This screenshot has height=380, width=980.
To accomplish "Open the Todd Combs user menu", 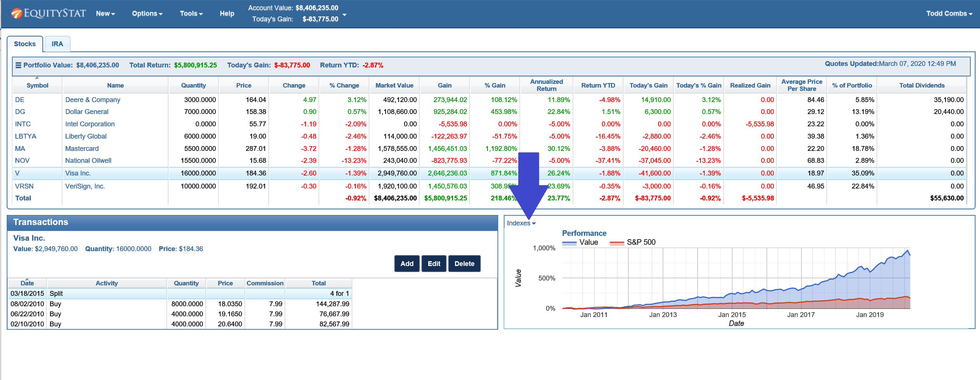I will pyautogui.click(x=949, y=13).
